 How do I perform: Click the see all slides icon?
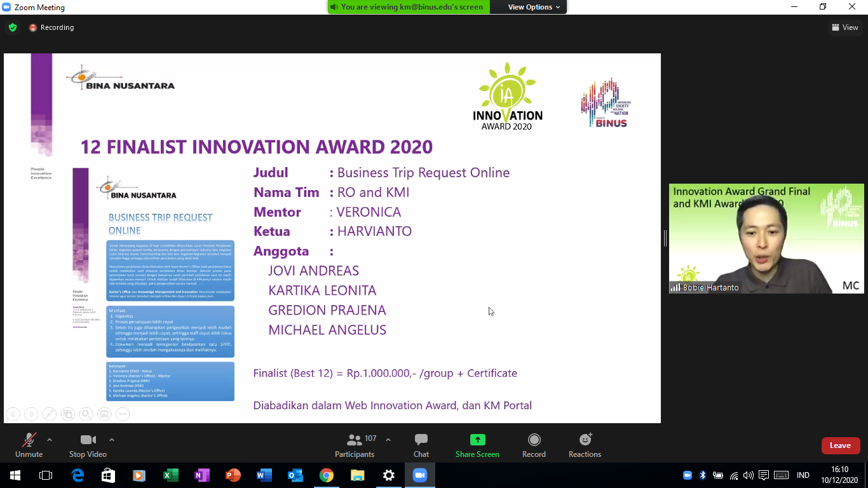[x=68, y=414]
